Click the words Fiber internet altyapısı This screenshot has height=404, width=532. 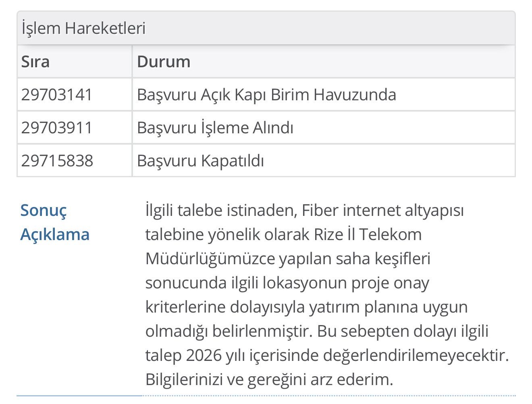tap(383, 210)
